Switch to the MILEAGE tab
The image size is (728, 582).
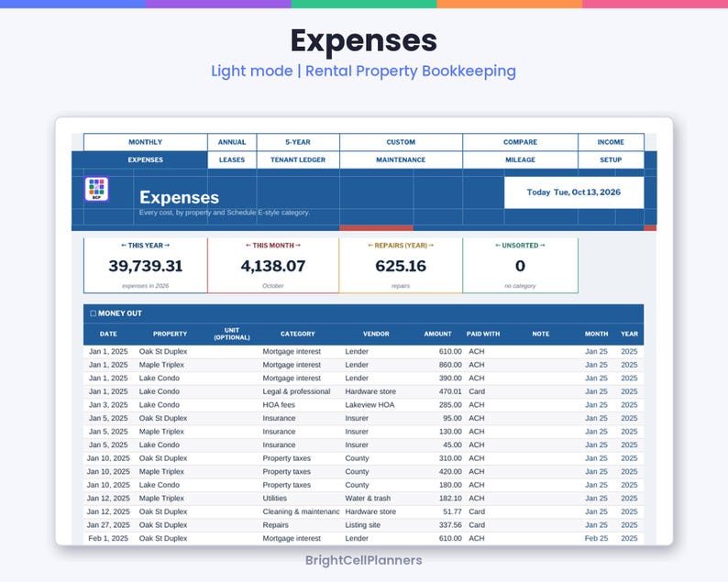[x=520, y=159]
